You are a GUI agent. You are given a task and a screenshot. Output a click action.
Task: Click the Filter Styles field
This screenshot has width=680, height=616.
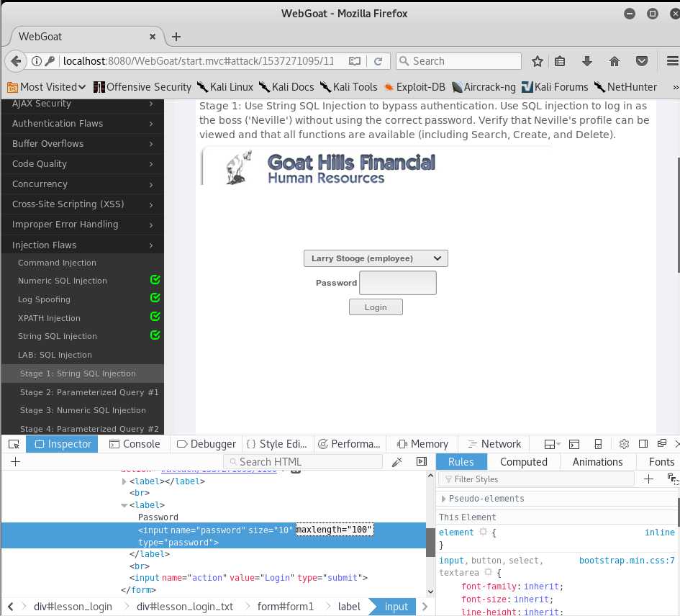coord(536,479)
